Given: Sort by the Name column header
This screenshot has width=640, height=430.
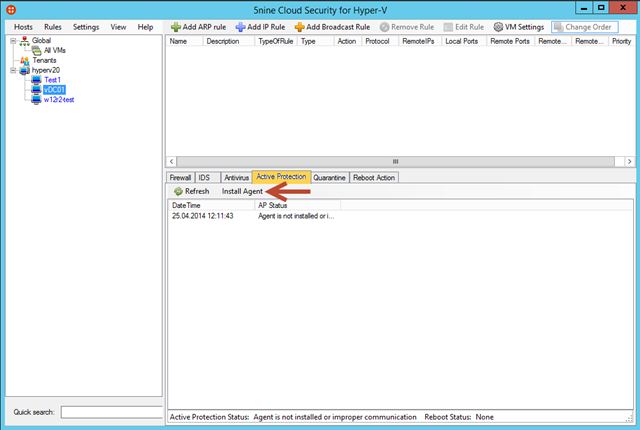Looking at the screenshot, I should tap(184, 41).
